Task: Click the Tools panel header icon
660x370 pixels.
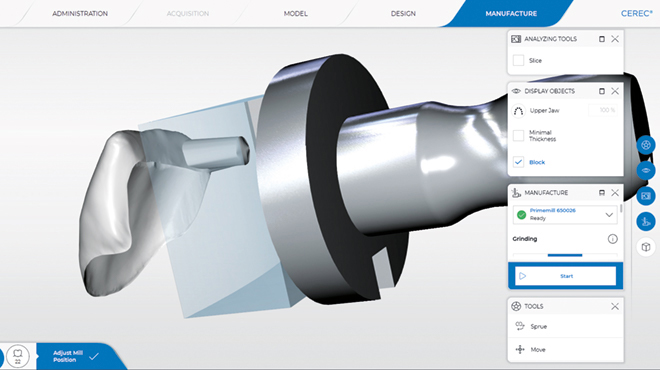Action: 516,306
